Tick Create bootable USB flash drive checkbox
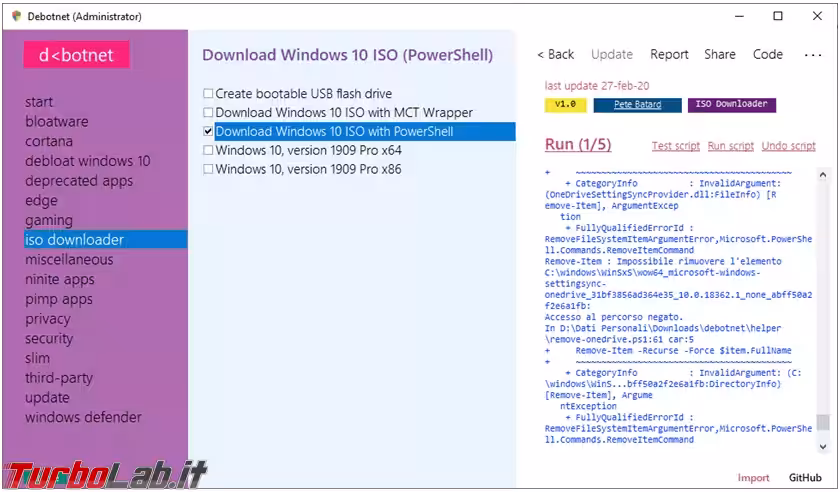 (x=208, y=94)
